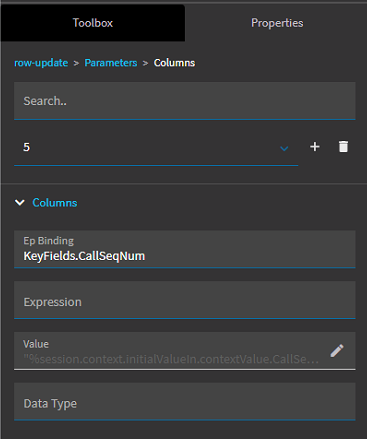Image resolution: width=367 pixels, height=439 pixels.
Task: Click the KeyFields.CallSeqNum text
Action: click(84, 256)
